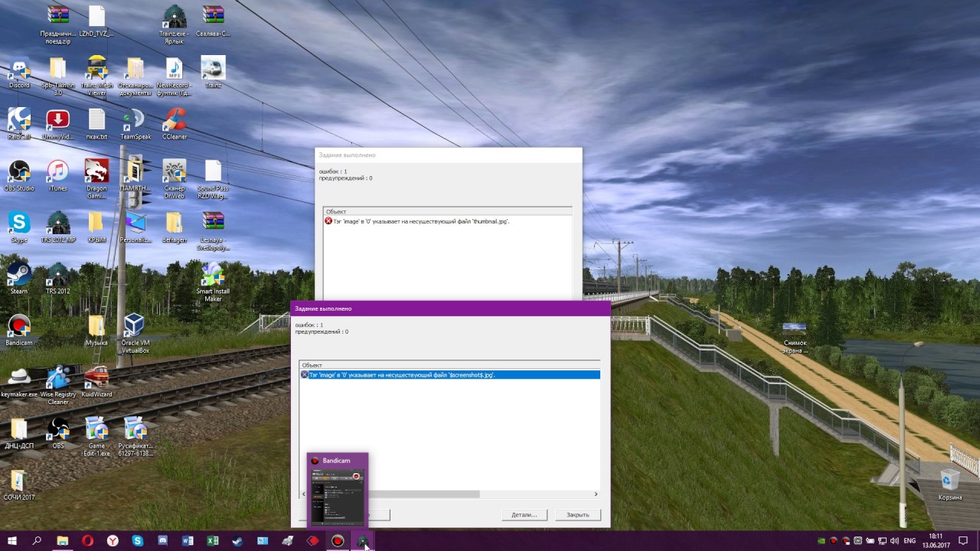
Task: Open Excel from the taskbar
Action: 213,541
